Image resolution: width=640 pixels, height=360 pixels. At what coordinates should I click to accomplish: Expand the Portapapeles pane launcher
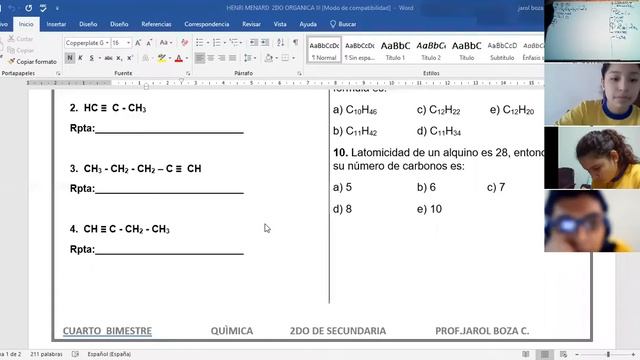tap(58, 73)
